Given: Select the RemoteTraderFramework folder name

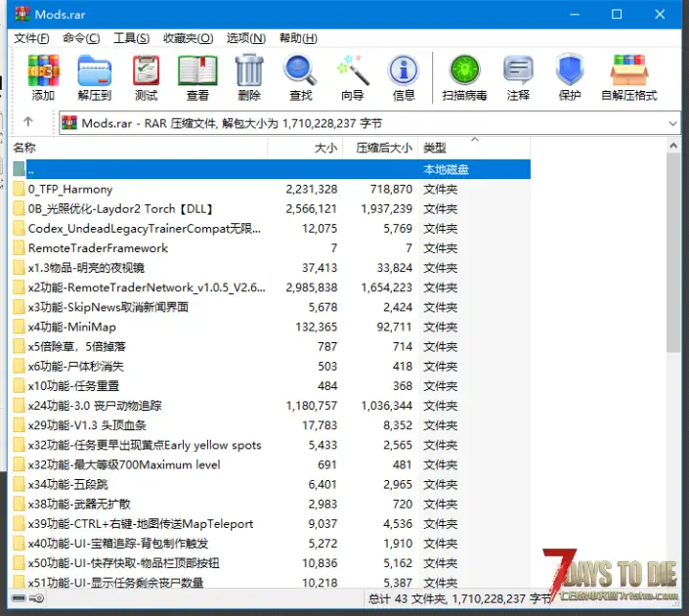Looking at the screenshot, I should (98, 248).
